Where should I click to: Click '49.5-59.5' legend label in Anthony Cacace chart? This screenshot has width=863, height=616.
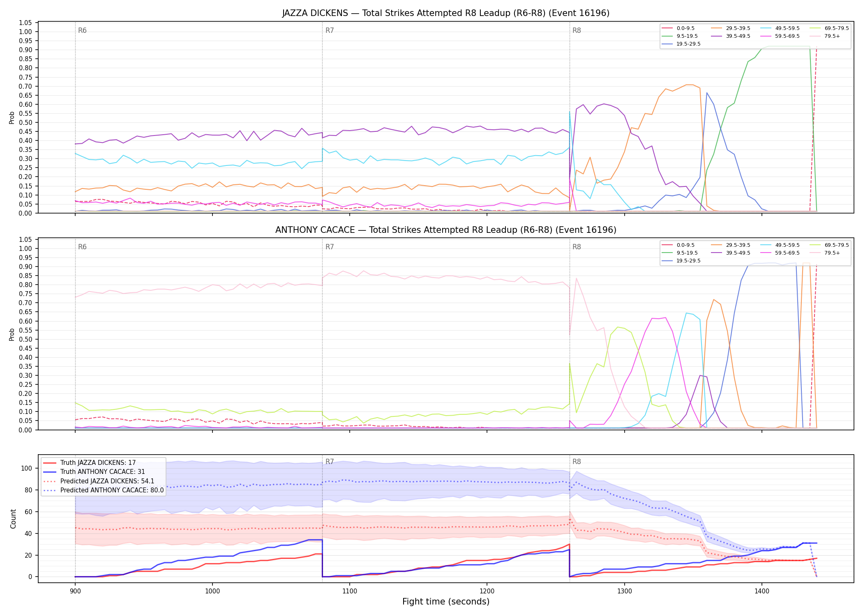[787, 245]
